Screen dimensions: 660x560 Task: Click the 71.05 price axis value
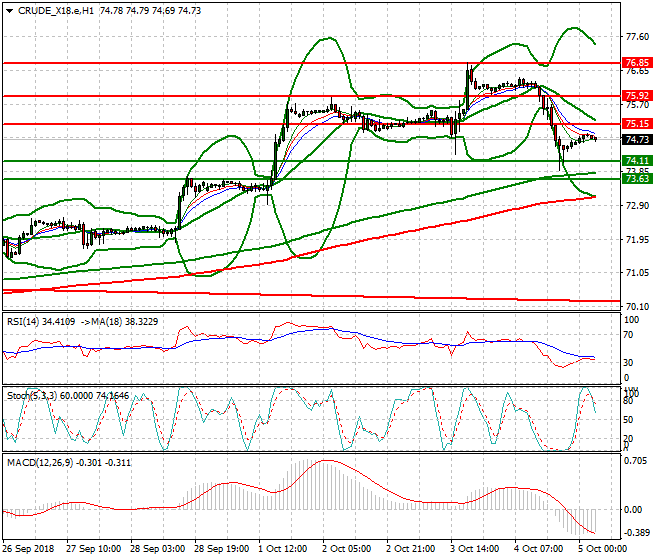pos(637,273)
